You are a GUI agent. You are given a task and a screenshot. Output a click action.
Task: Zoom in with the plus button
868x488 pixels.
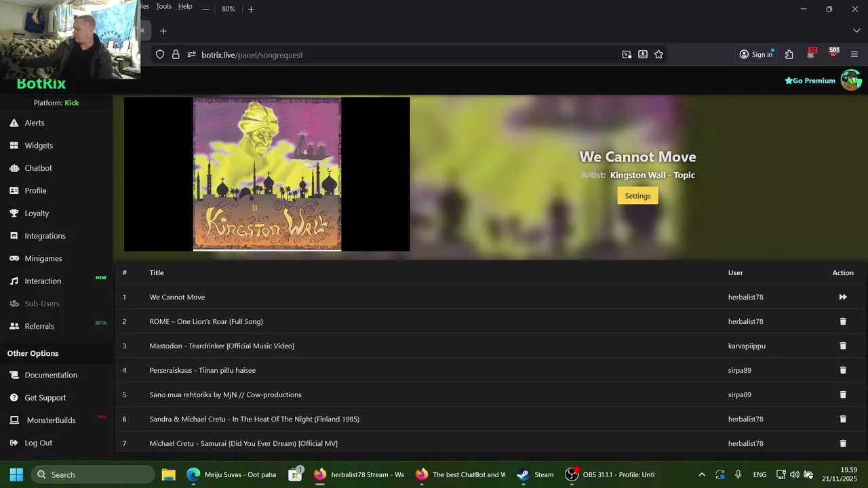click(x=251, y=9)
